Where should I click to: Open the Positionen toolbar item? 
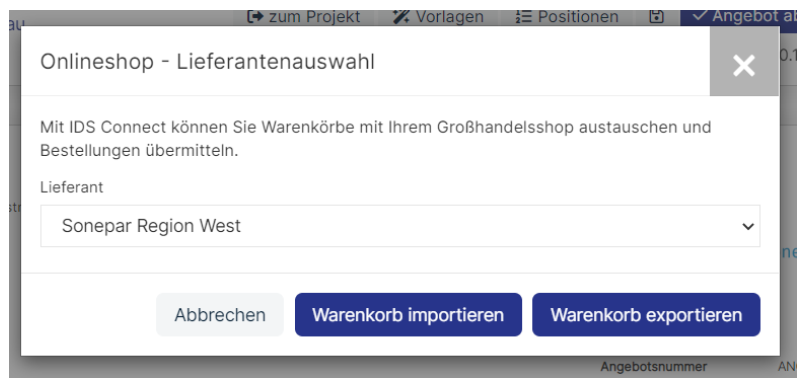click(x=578, y=17)
